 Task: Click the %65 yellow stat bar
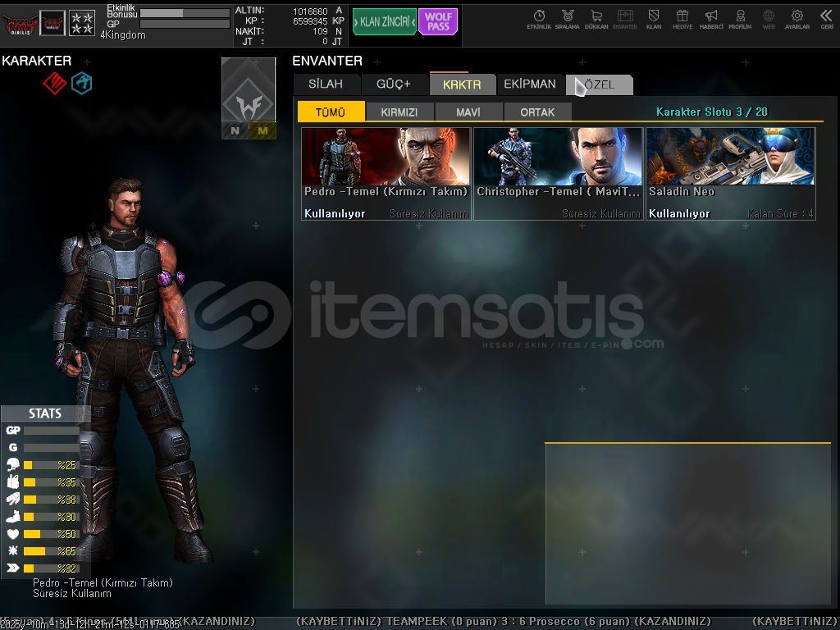point(51,550)
